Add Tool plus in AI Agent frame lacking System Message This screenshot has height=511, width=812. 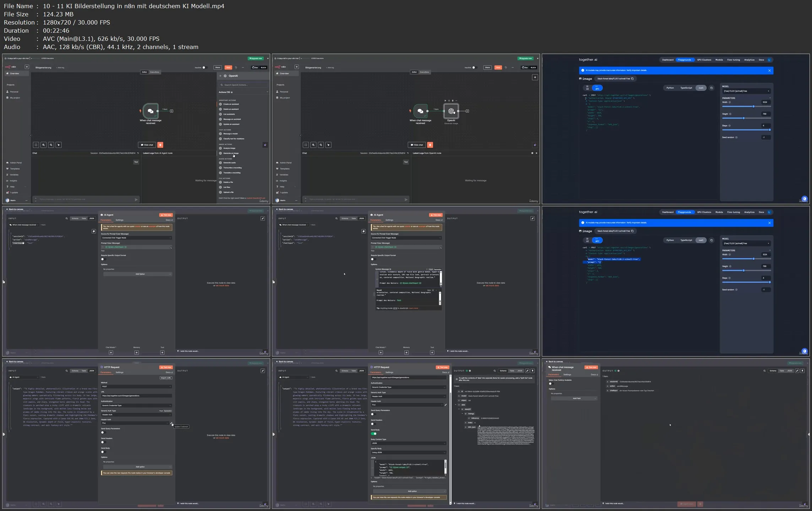(162, 353)
